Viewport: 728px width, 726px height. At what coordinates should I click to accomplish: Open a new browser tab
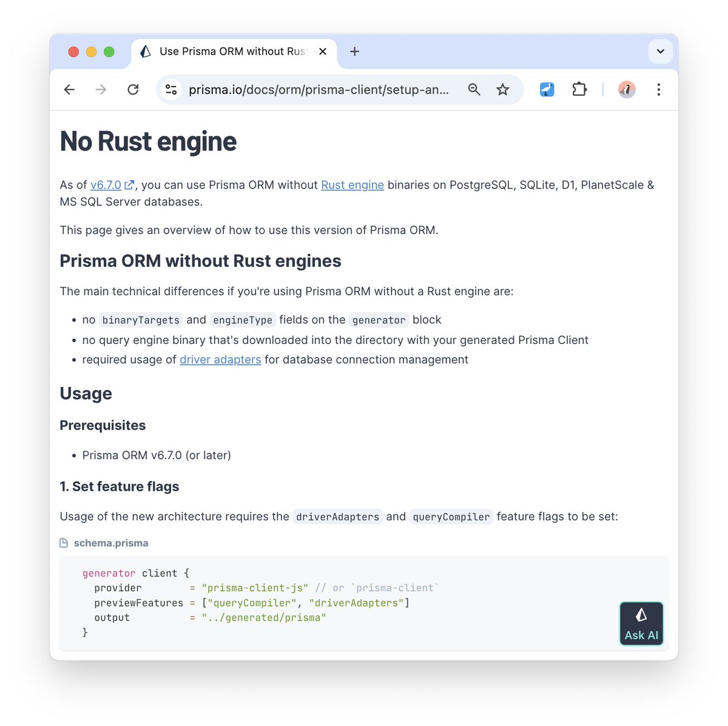355,52
